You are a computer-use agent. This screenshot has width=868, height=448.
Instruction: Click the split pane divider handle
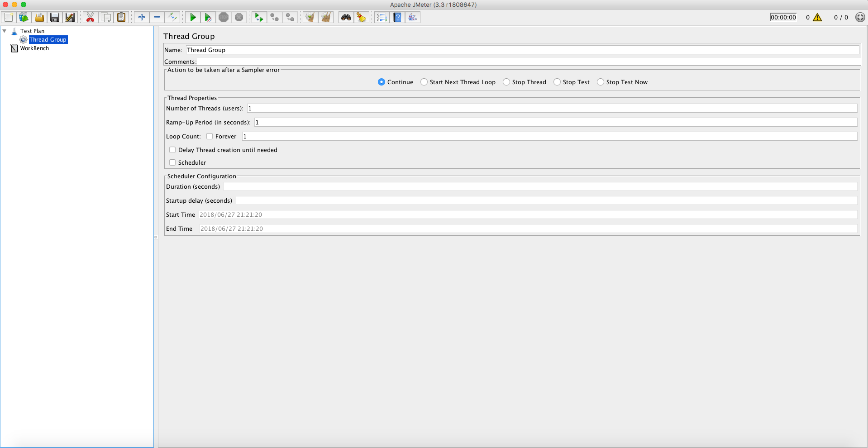[156, 237]
